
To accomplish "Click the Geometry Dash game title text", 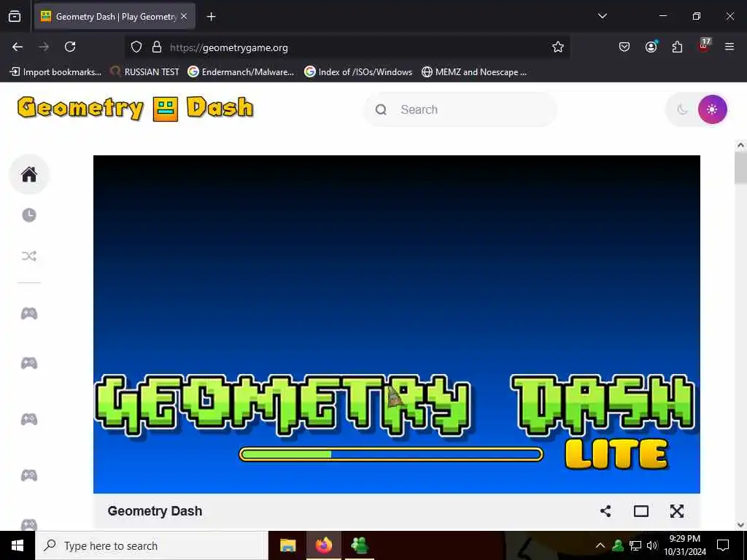I will click(155, 511).
